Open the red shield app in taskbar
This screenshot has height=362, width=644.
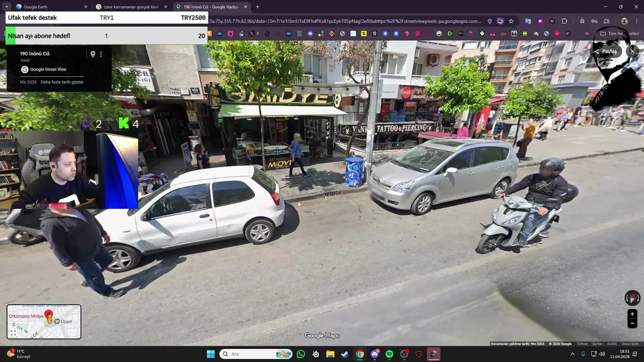419,354
